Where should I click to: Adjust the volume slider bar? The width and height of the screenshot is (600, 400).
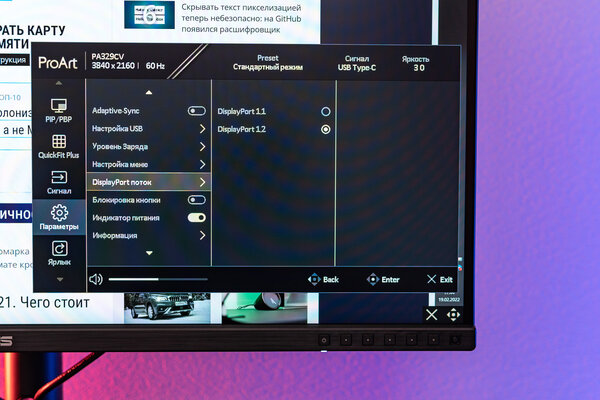[x=158, y=279]
